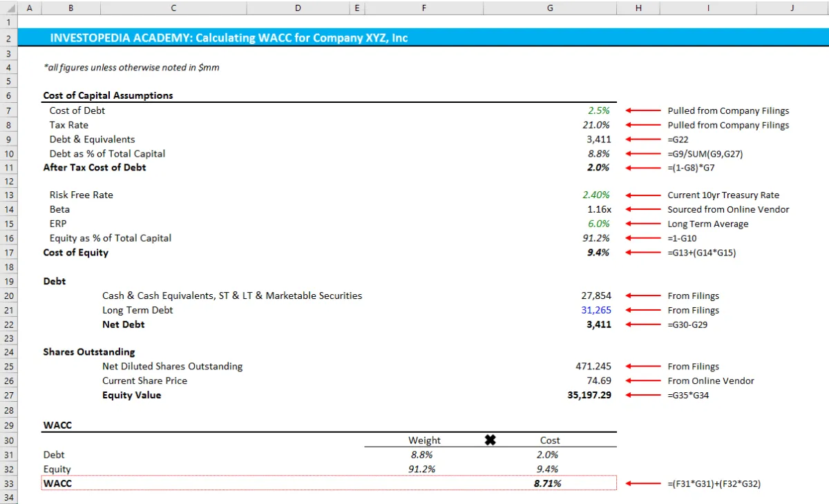This screenshot has height=504, width=829.
Task: Click the 74.69 share price value
Action: (599, 381)
